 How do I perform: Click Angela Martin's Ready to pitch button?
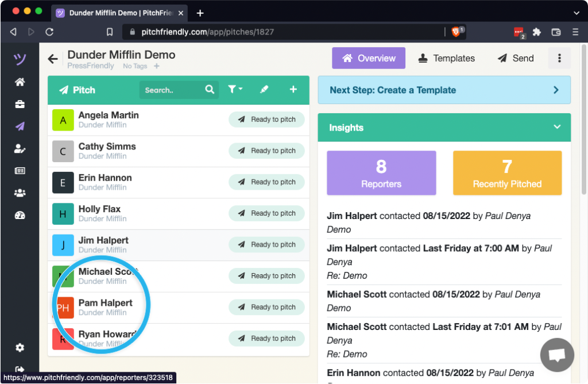(x=266, y=120)
